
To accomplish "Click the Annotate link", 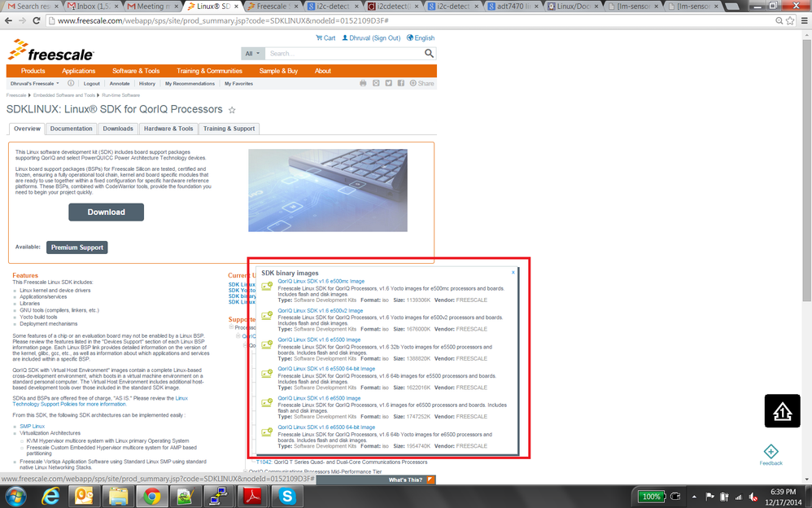I will (120, 84).
